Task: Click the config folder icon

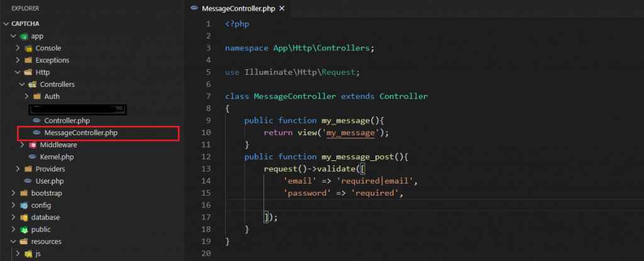Action: [x=24, y=205]
